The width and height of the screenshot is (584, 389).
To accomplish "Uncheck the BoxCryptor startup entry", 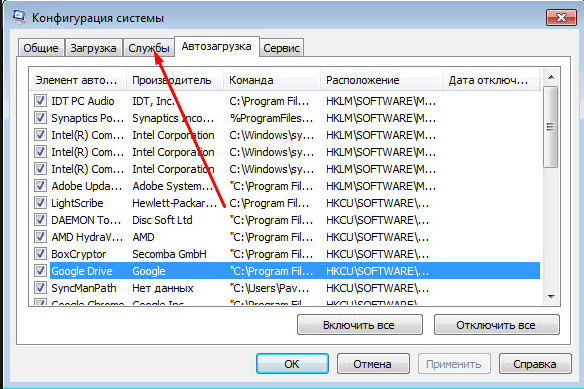I will pos(40,254).
